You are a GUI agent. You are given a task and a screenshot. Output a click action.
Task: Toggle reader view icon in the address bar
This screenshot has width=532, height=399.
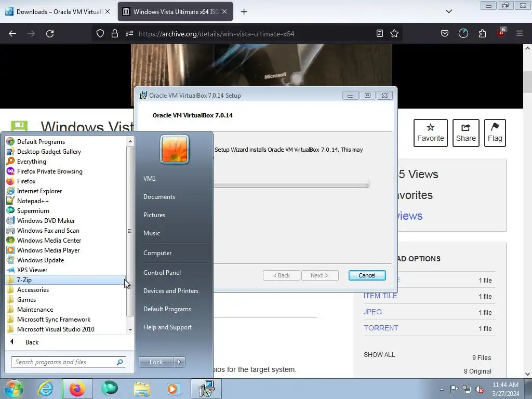tap(380, 33)
